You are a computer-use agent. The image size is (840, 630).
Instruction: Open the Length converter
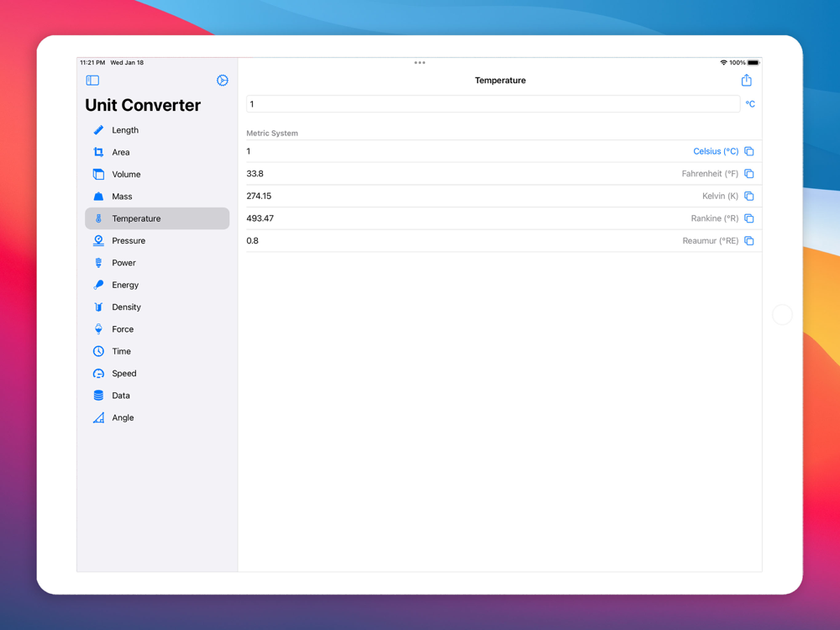click(x=157, y=130)
